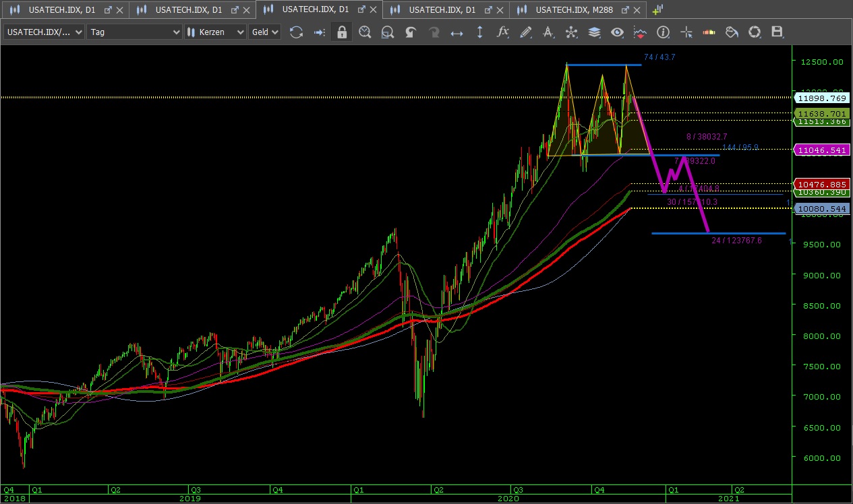Viewport: 853px width, 504px height.
Task: Click the 2018 year label on time axis
Action: 13,499
